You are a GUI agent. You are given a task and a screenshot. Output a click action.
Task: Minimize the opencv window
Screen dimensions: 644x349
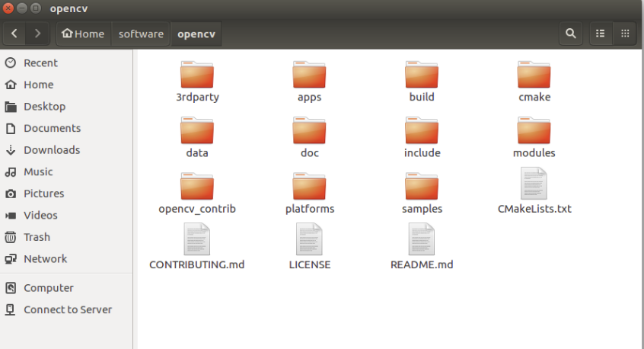coord(22,8)
